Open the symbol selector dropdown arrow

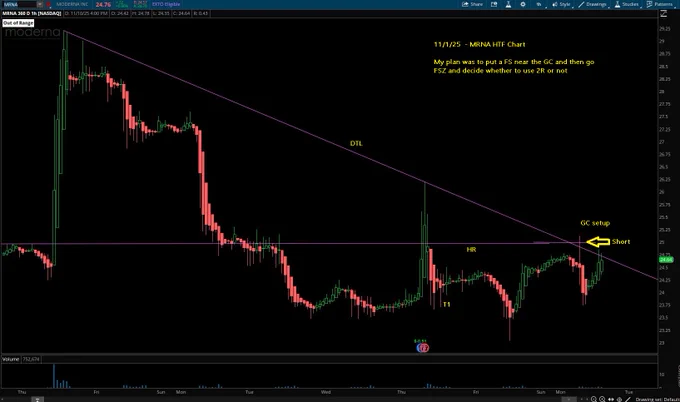pyautogui.click(x=40, y=4)
